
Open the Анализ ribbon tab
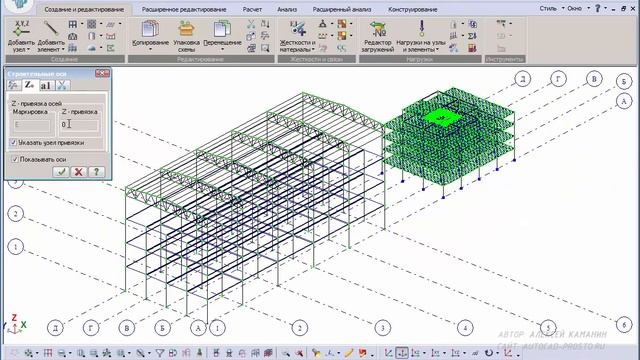point(287,9)
